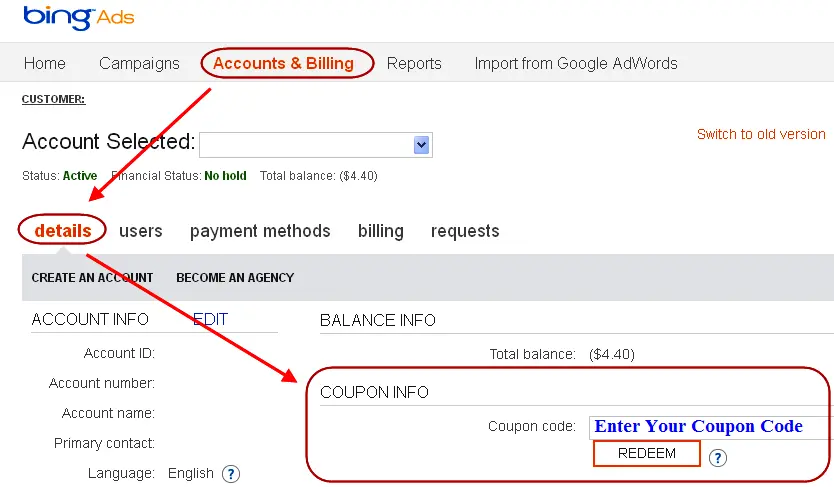Open the billing tab
The image size is (834, 487).
[x=380, y=231]
